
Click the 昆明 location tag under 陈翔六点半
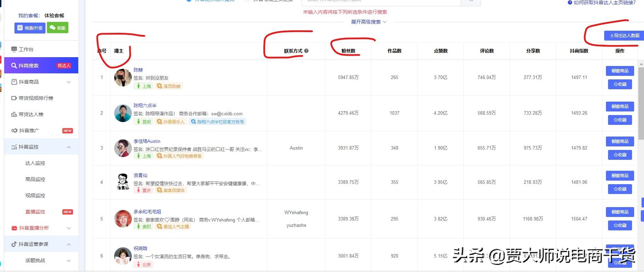coord(144,122)
